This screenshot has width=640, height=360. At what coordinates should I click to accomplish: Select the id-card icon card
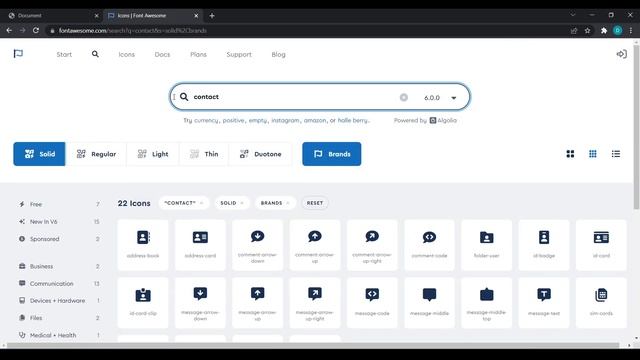click(601, 245)
